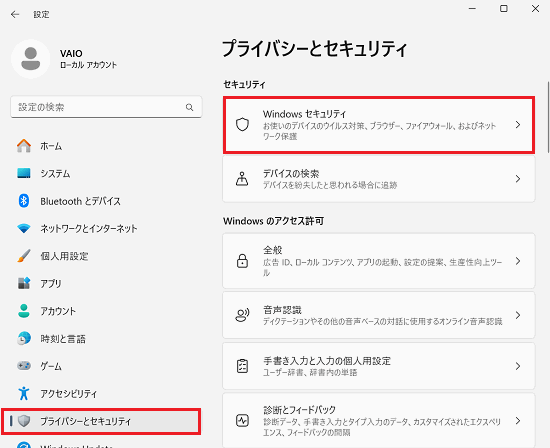This screenshot has width=550, height=448.
Task: Click the デバイスの検索 locator icon
Action: [242, 179]
